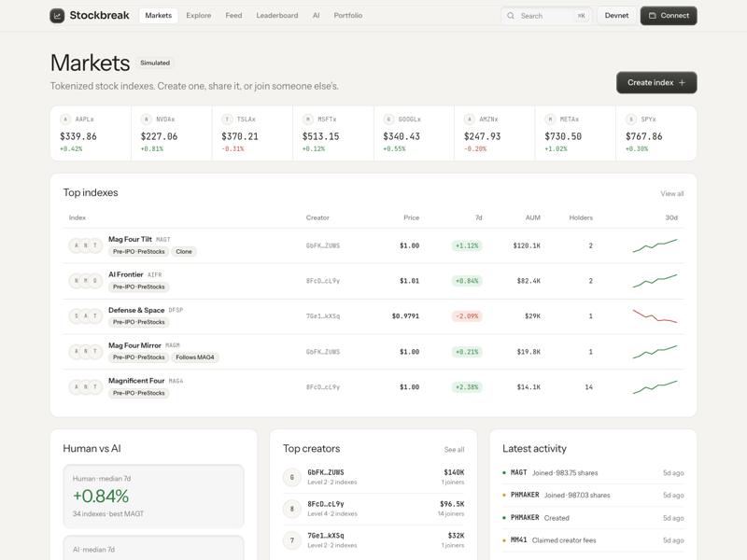Click the AMZNx ticker avatar icon
The image size is (747, 560).
point(470,119)
